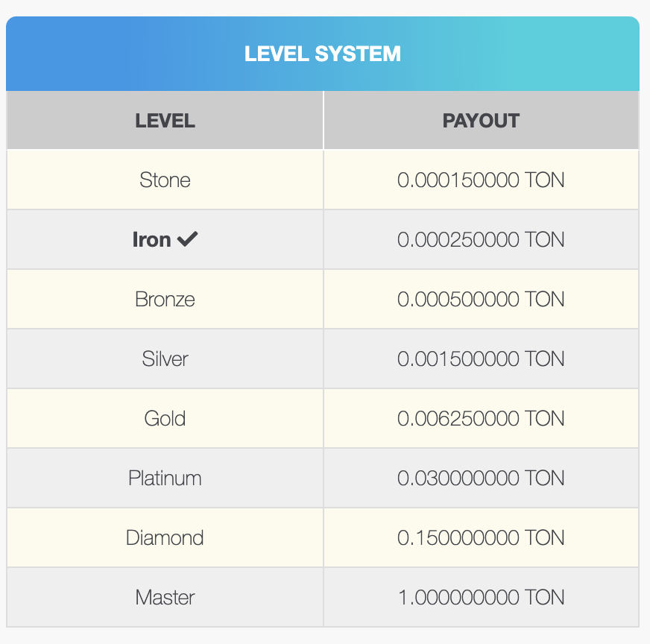Click the LEVEL SYSTEM header title
650x644 pixels.
(323, 54)
